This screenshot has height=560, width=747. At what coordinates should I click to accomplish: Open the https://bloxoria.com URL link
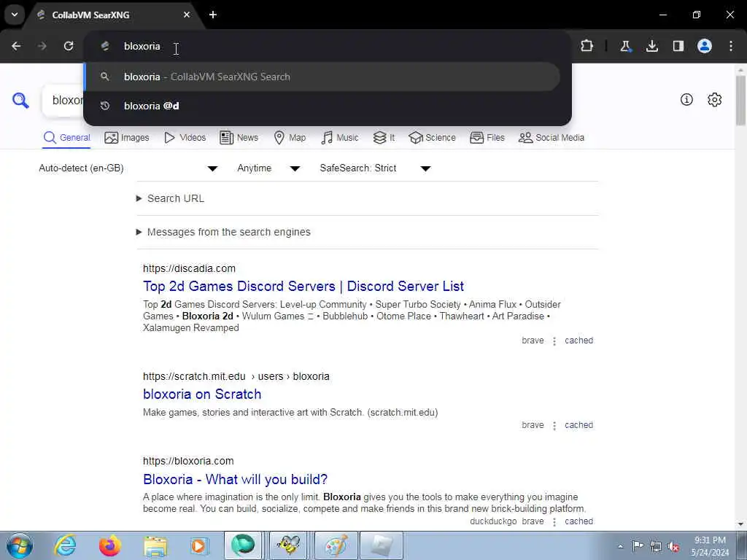tap(188, 461)
